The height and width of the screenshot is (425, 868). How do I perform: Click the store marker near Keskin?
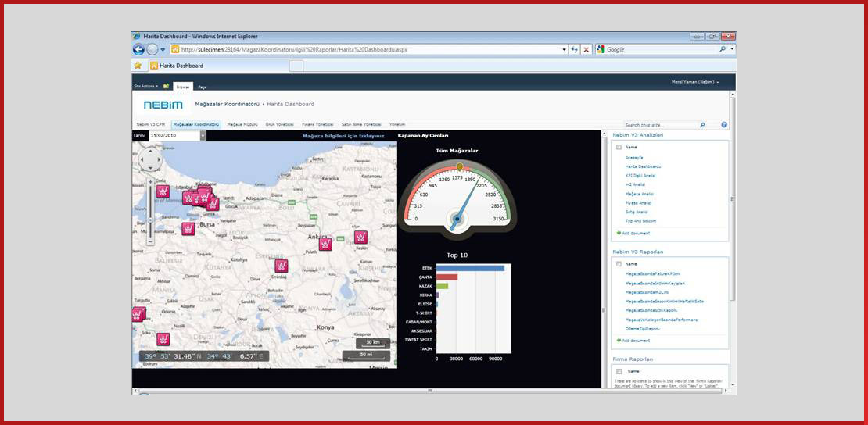(361, 237)
